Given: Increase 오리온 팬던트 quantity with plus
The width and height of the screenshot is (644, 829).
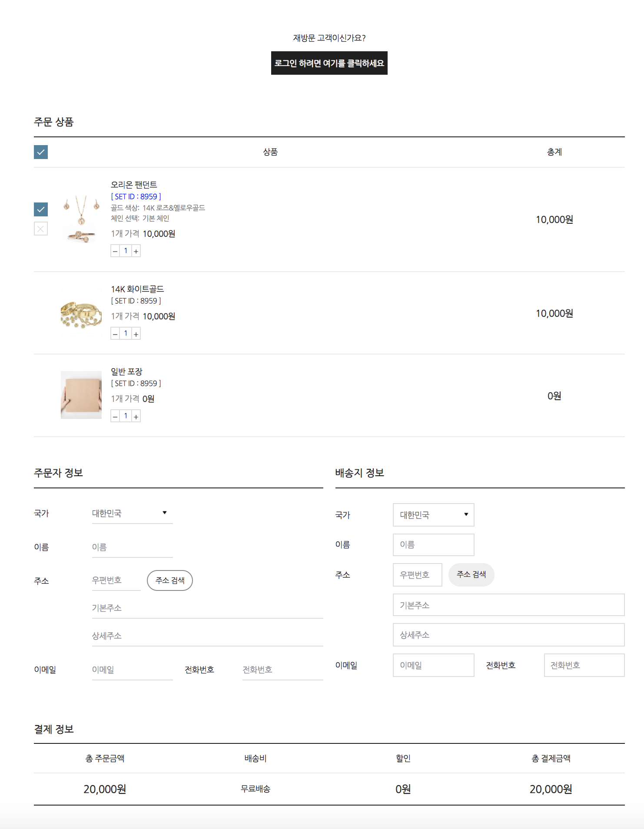Looking at the screenshot, I should pos(136,251).
